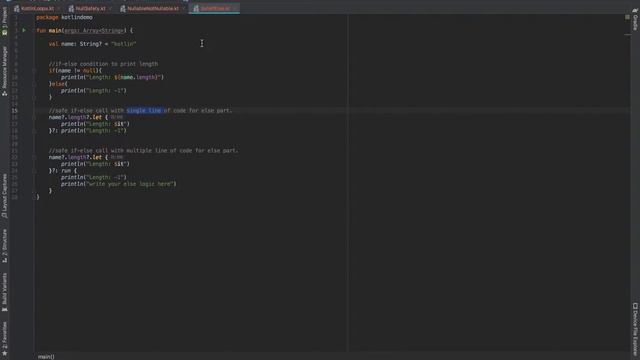This screenshot has height=360, width=640.
Task: Close the KotlinLoops.kt tab
Action: tap(59, 8)
